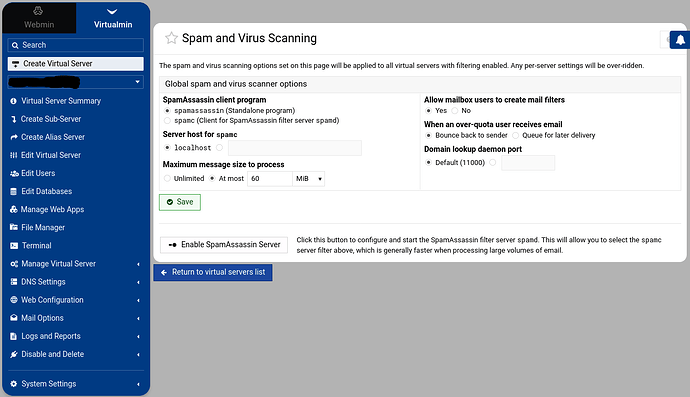Expand Disable and Delete submenu arrow
This screenshot has width=690, height=397.
point(138,354)
